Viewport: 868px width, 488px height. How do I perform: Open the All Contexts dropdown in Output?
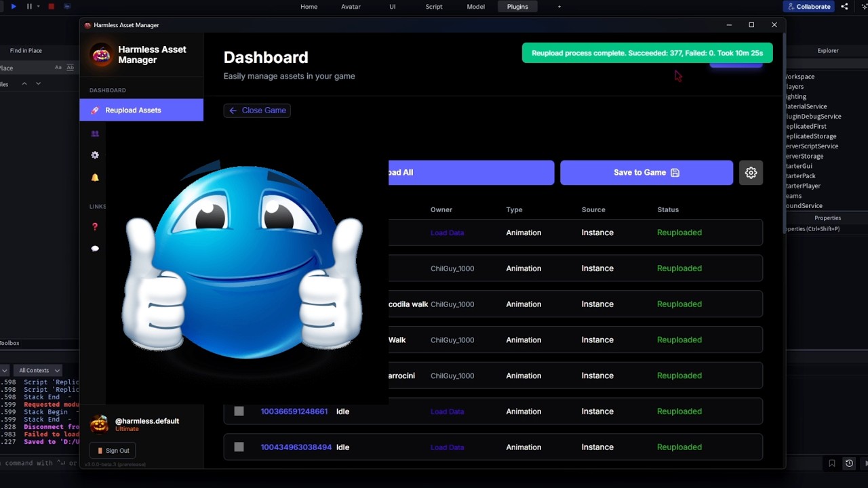(x=37, y=370)
